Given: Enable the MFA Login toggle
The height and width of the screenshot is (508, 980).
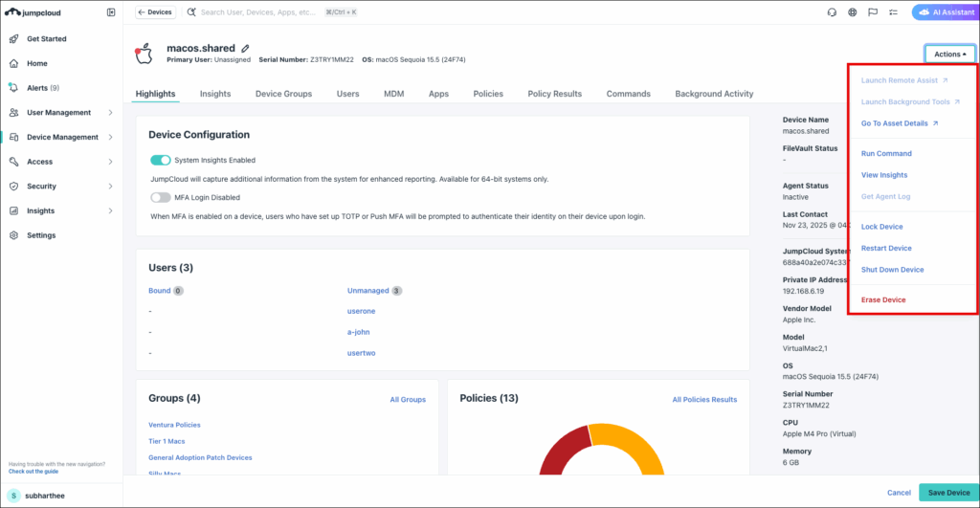Looking at the screenshot, I should tap(161, 197).
